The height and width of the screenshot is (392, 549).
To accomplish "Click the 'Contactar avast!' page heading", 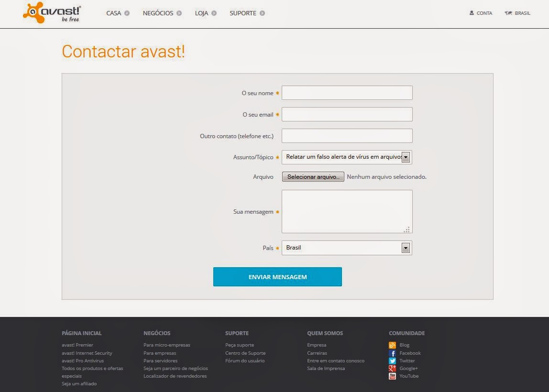I will tap(123, 52).
